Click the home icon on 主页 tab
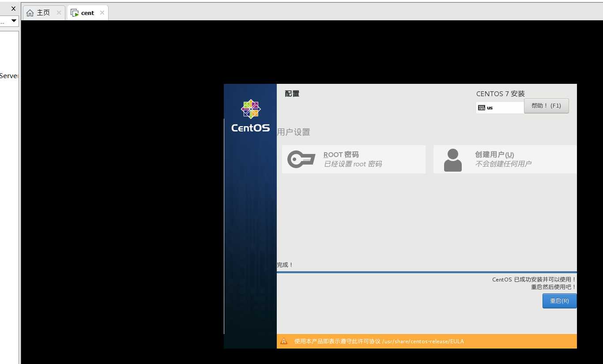Image resolution: width=603 pixels, height=364 pixels. (x=30, y=13)
